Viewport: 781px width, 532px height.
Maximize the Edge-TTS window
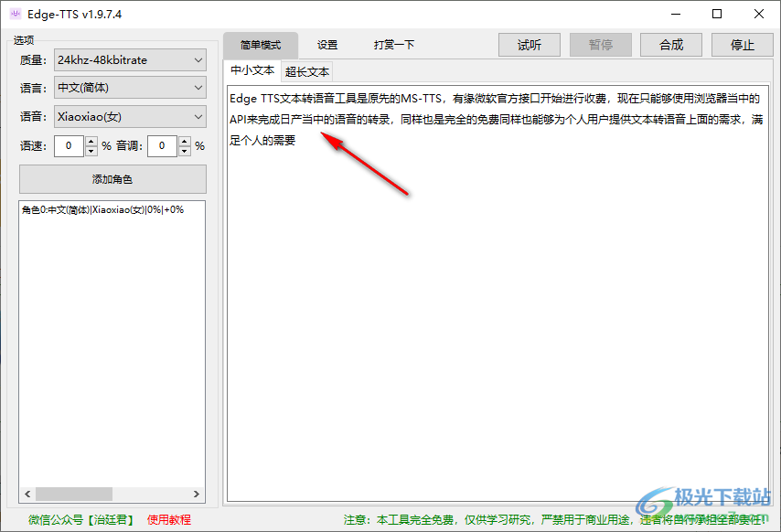click(x=717, y=14)
